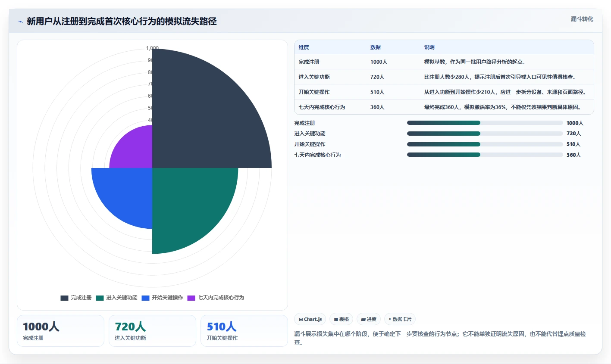Click the 1000人 table value

point(379,62)
